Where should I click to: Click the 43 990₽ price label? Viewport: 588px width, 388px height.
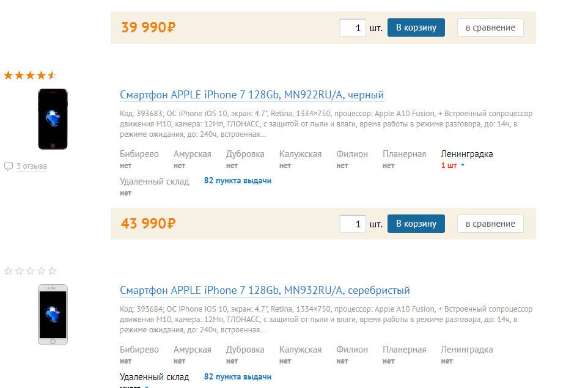tap(149, 224)
